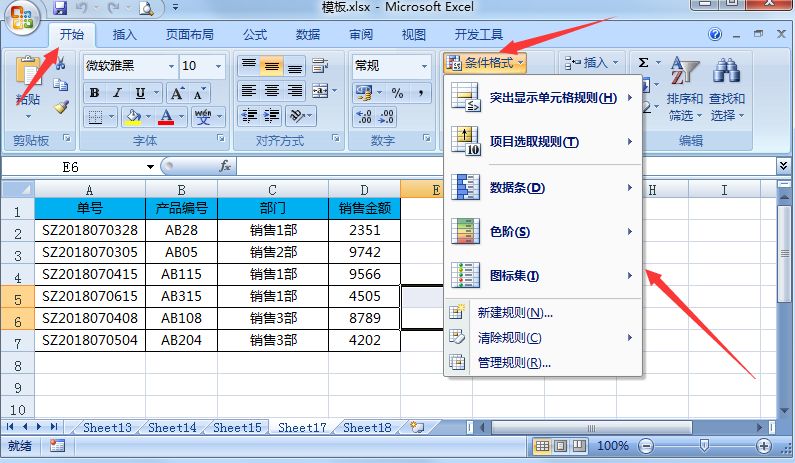
Task: Open the font size dropdown showing 10
Action: pos(219,66)
